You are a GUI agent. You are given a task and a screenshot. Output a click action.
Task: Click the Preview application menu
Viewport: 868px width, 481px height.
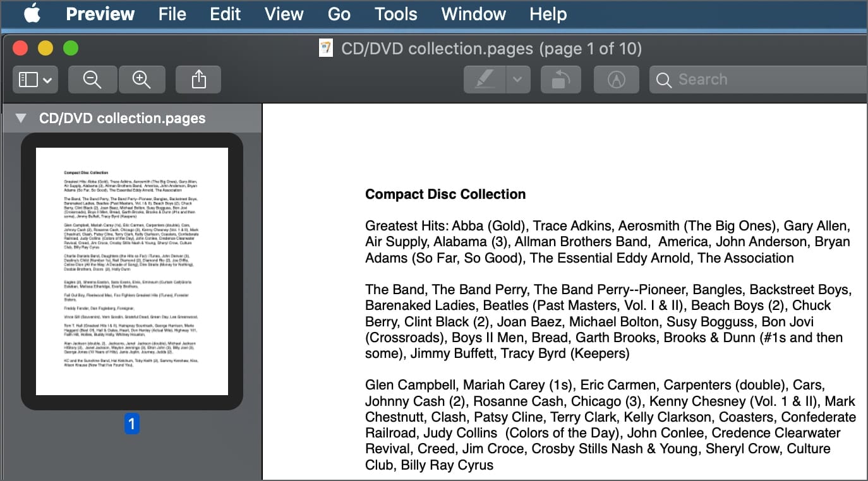100,14
